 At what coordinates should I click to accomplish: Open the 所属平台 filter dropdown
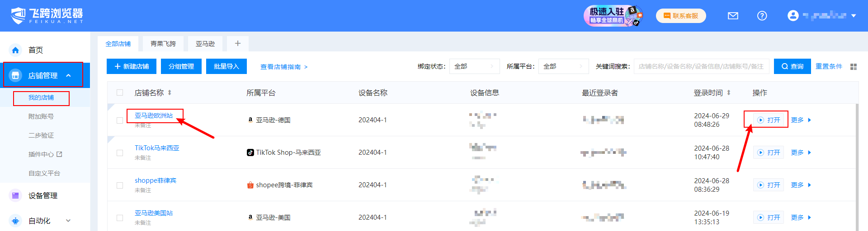coord(563,66)
